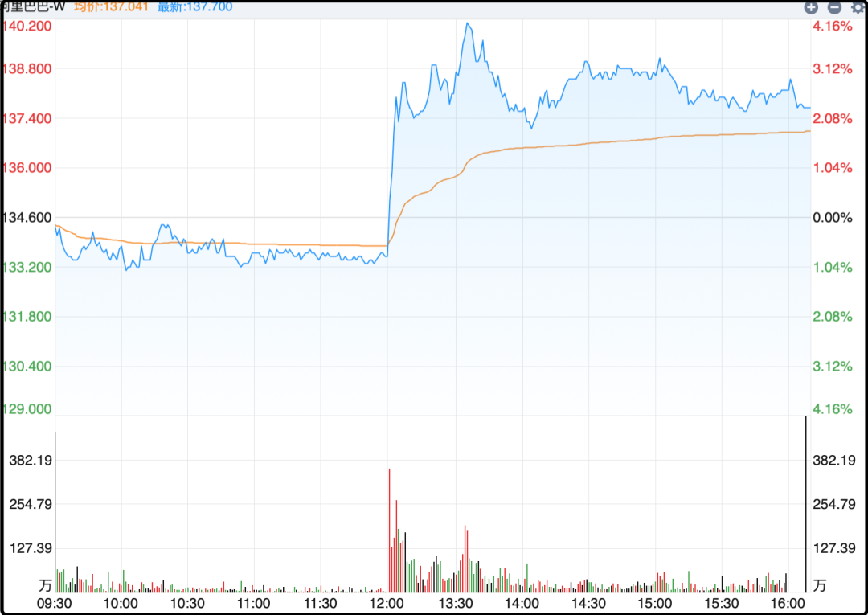Click the 134.600 baseline price label
This screenshot has height=615, width=868.
click(27, 217)
